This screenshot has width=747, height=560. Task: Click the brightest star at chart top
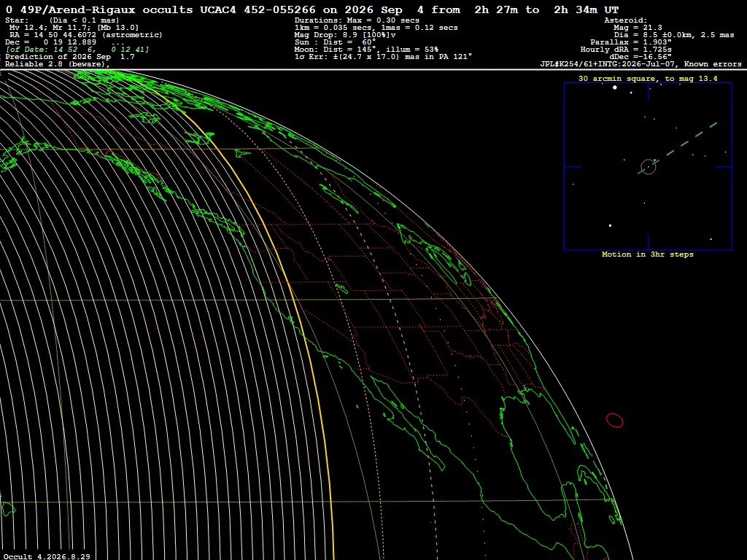pos(615,87)
